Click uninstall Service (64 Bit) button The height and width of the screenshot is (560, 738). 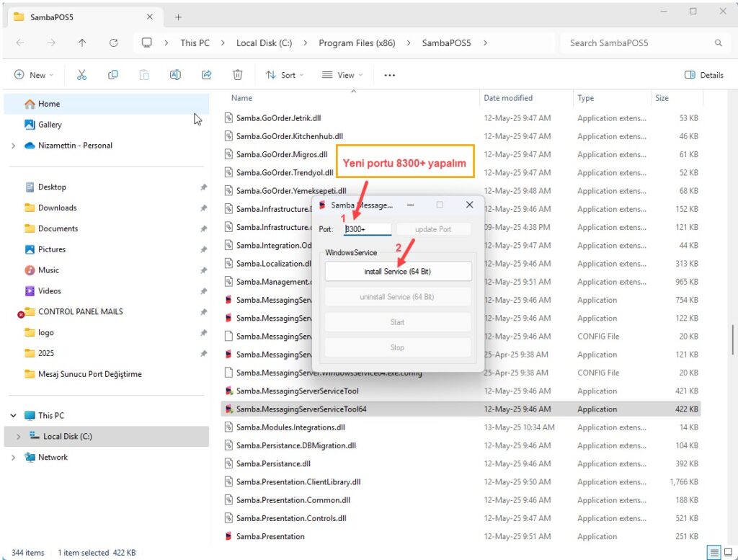click(397, 297)
